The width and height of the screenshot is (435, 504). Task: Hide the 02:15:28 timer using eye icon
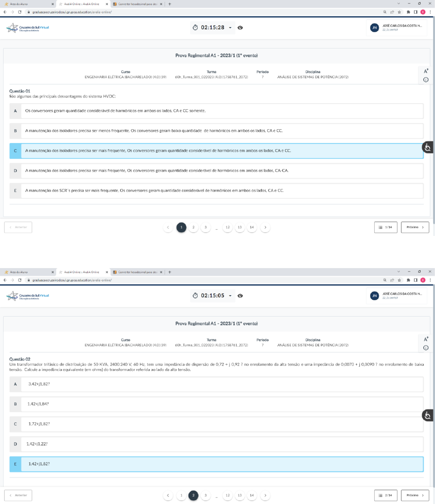pyautogui.click(x=240, y=28)
